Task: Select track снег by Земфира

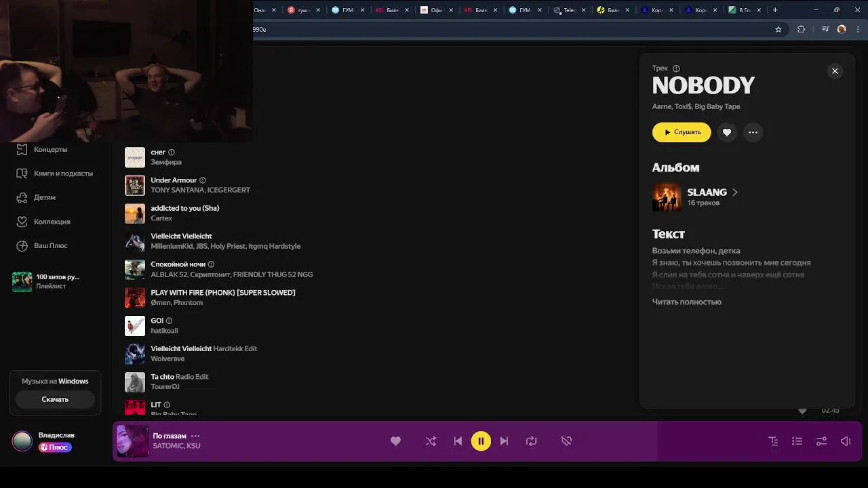Action: pyautogui.click(x=158, y=152)
